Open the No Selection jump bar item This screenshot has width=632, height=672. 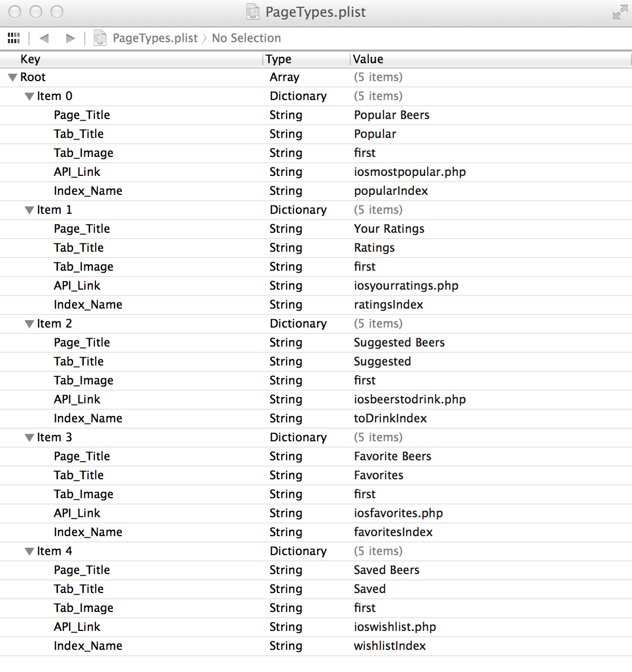pyautogui.click(x=246, y=38)
